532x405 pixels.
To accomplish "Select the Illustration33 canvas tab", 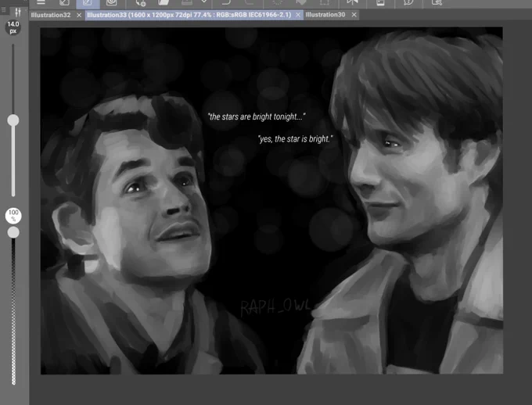I will [189, 15].
